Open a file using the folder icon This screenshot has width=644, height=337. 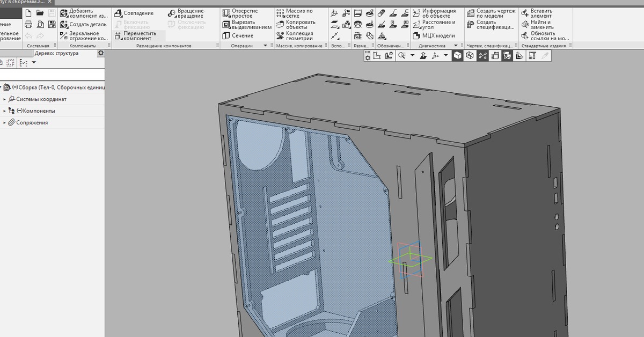click(x=40, y=13)
